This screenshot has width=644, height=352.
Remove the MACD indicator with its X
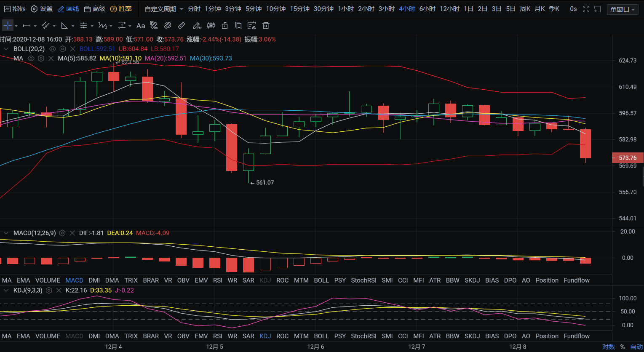[72, 233]
